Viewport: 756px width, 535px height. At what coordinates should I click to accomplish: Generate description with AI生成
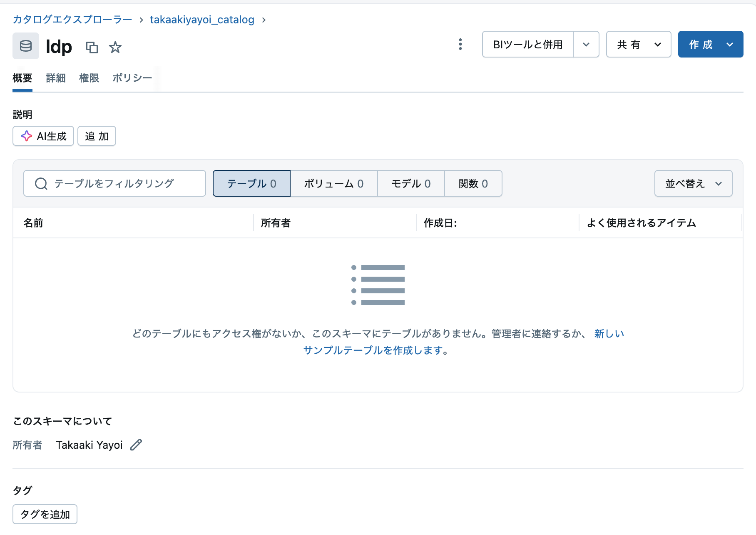pos(43,136)
